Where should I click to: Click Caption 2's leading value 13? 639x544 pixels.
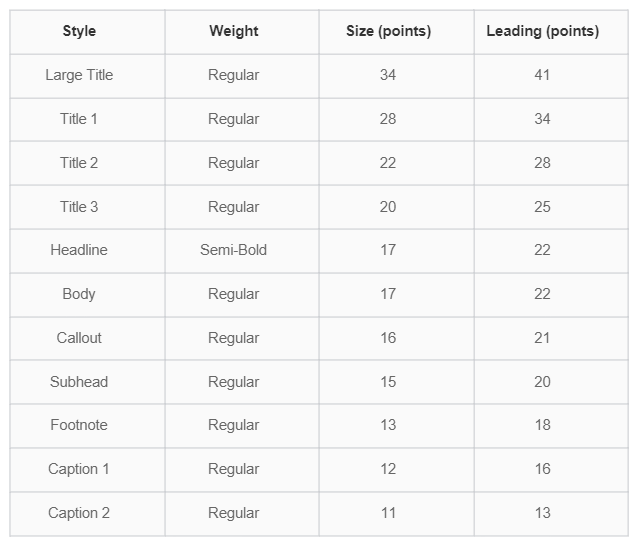point(542,513)
